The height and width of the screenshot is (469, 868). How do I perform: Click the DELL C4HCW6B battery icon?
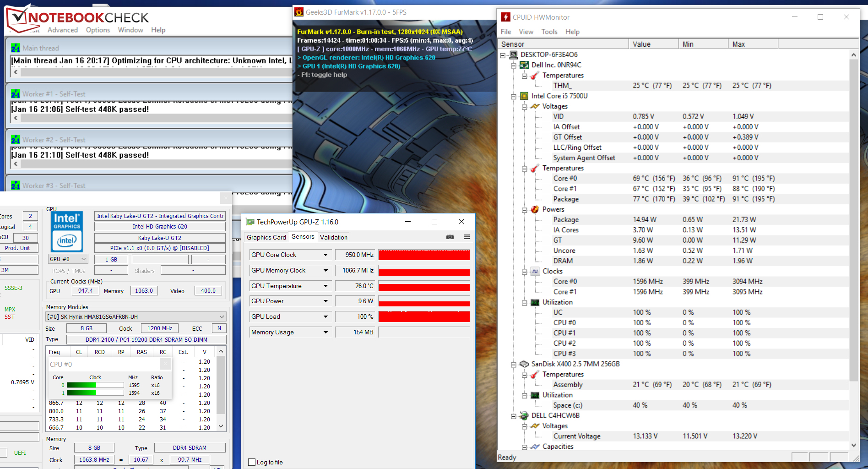point(524,416)
